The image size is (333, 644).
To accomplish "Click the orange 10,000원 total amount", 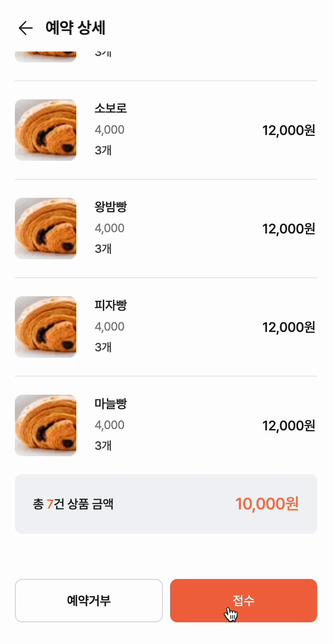I will pyautogui.click(x=267, y=504).
